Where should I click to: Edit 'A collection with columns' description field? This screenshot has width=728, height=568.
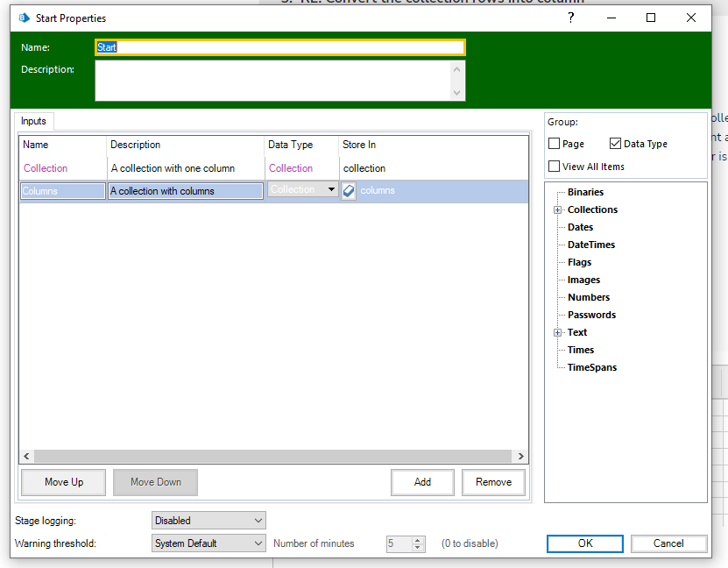click(186, 191)
